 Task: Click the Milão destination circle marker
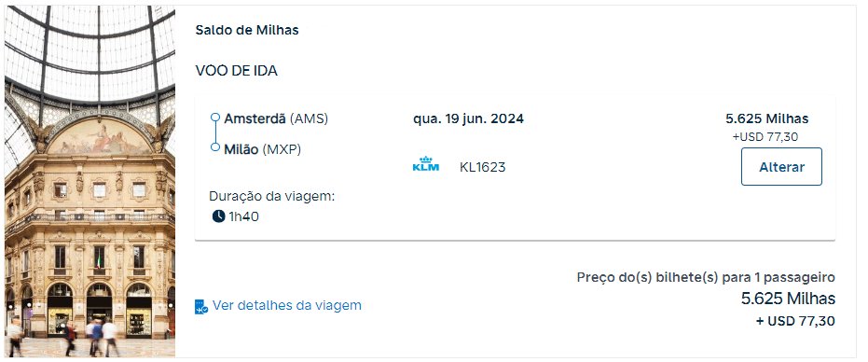tap(215, 146)
